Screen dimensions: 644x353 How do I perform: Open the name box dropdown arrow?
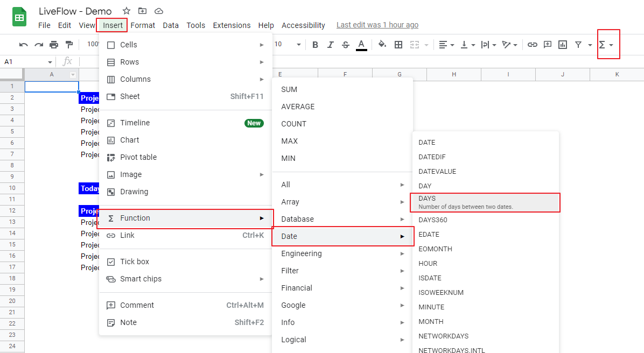[50, 62]
